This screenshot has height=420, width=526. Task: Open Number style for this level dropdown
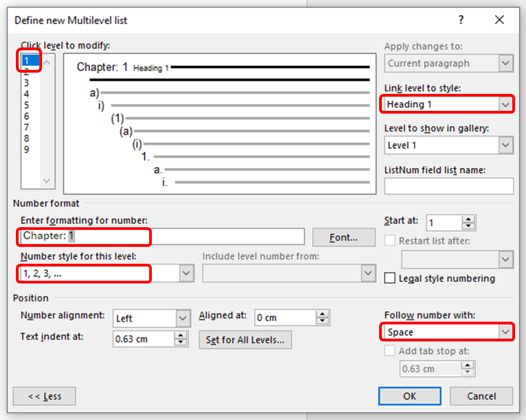[x=187, y=274]
